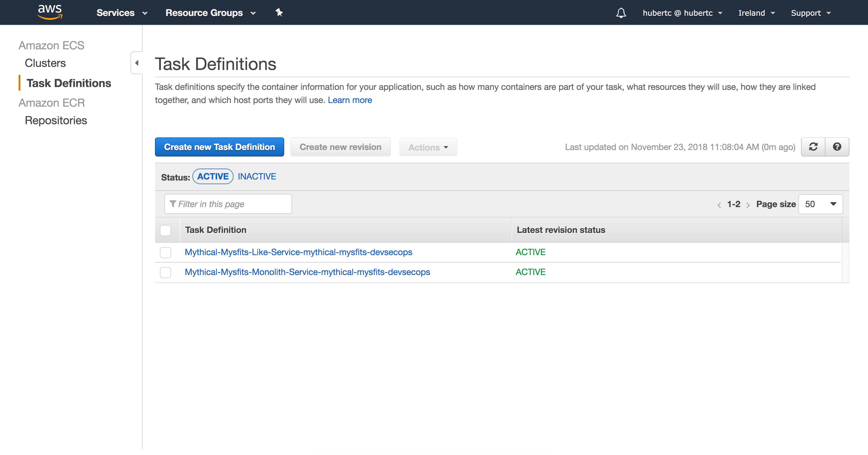Viewport: 868px width, 455px height.
Task: Click ACTIVE status of Monolith-Service row
Action: click(x=530, y=272)
